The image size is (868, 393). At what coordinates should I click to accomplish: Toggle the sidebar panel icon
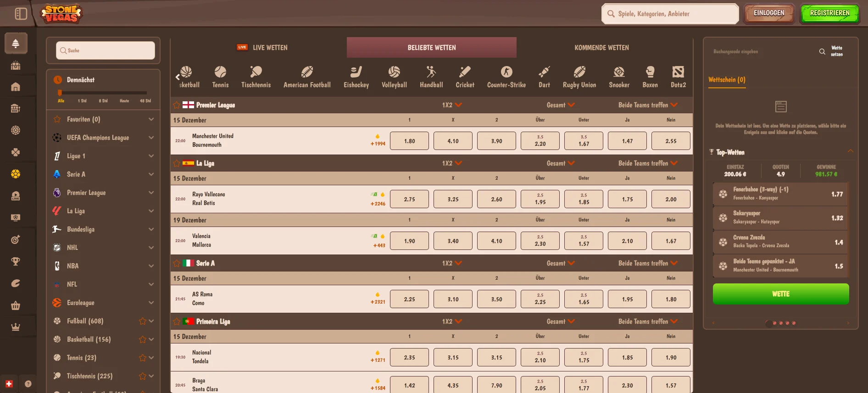[21, 14]
